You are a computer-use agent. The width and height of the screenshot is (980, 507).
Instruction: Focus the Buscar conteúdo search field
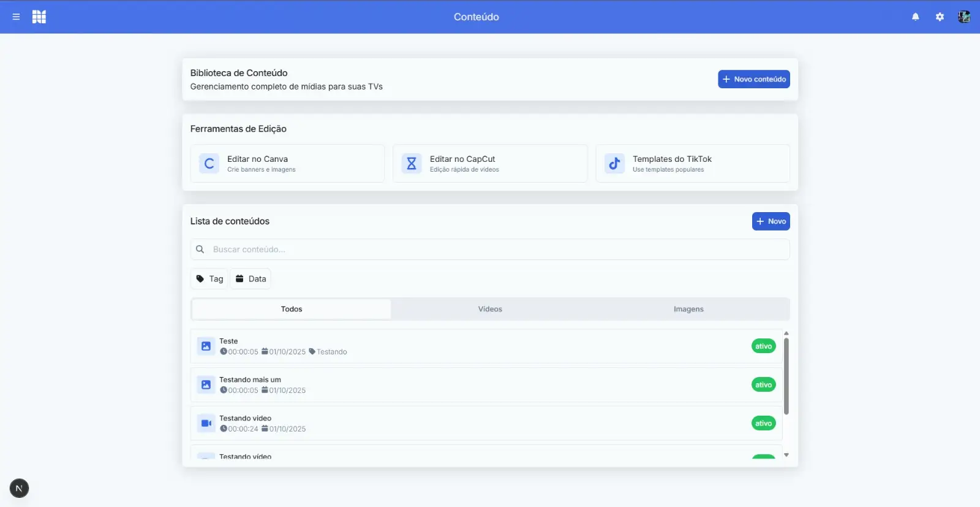tap(490, 250)
